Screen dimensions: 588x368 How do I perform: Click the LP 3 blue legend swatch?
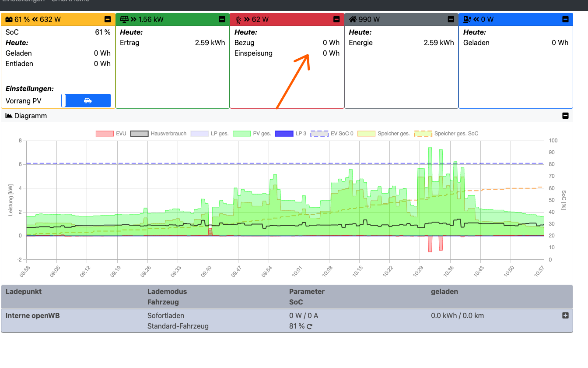pyautogui.click(x=284, y=134)
